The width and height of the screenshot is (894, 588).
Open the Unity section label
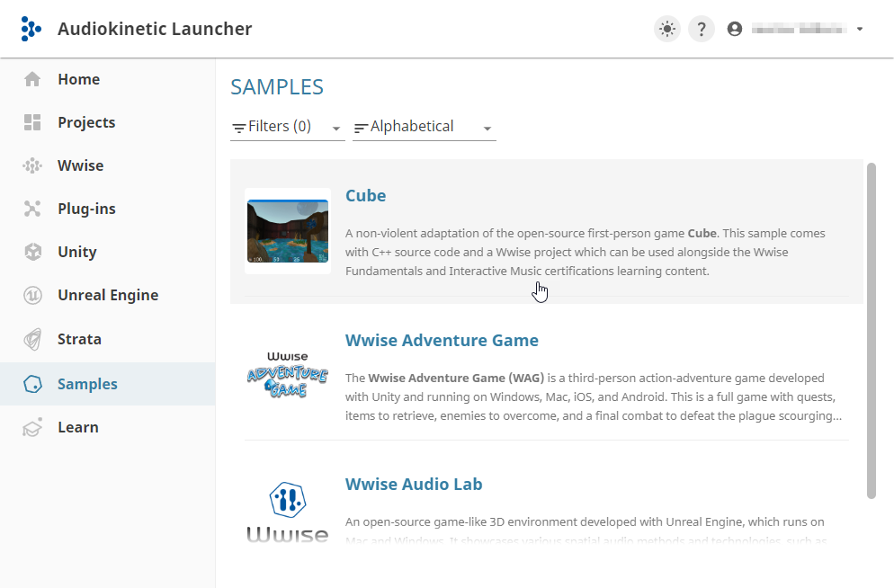pyautogui.click(x=77, y=252)
